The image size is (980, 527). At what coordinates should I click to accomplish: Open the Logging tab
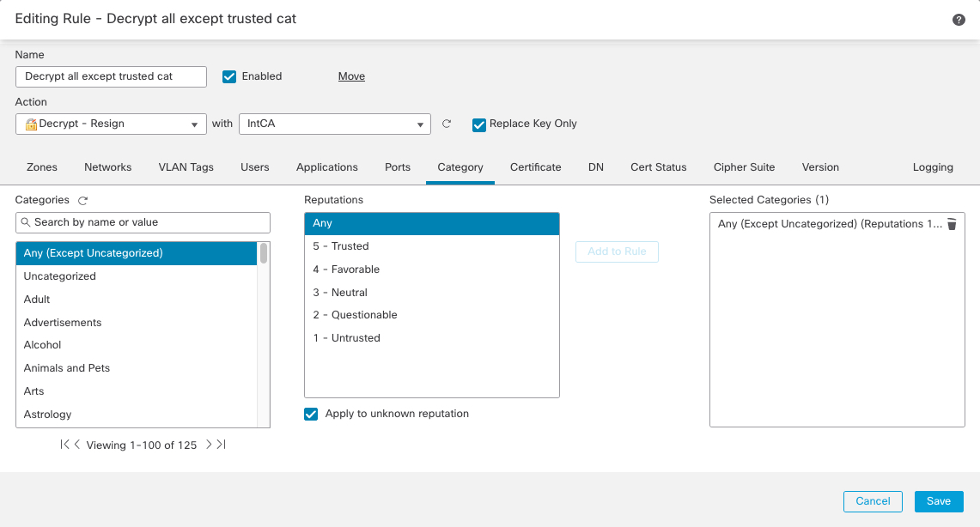[933, 167]
